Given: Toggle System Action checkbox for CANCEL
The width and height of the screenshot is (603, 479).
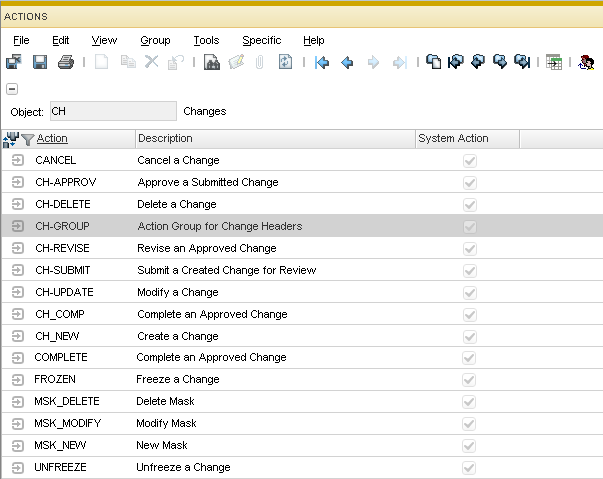Looking at the screenshot, I should [x=469, y=160].
